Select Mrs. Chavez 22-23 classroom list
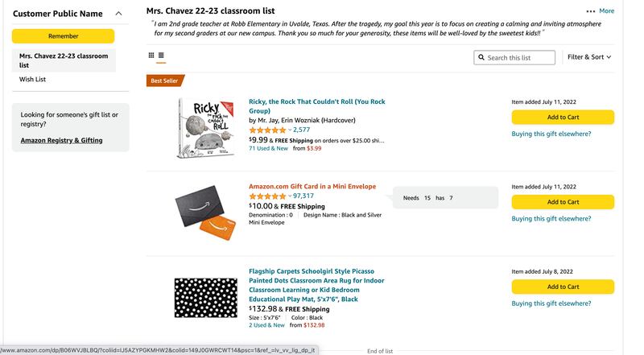644x355 pixels. [64, 60]
